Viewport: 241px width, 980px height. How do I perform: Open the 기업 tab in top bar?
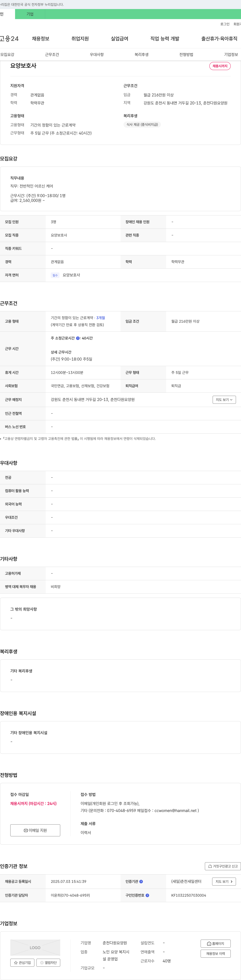[x=30, y=14]
